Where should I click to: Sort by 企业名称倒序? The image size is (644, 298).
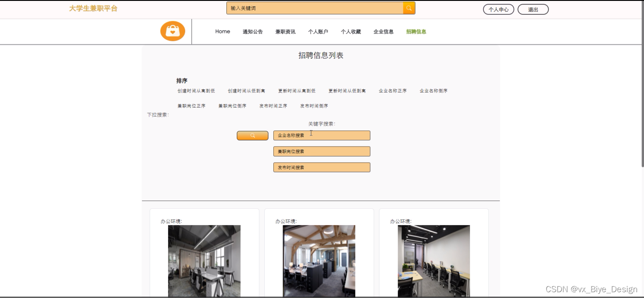(433, 91)
